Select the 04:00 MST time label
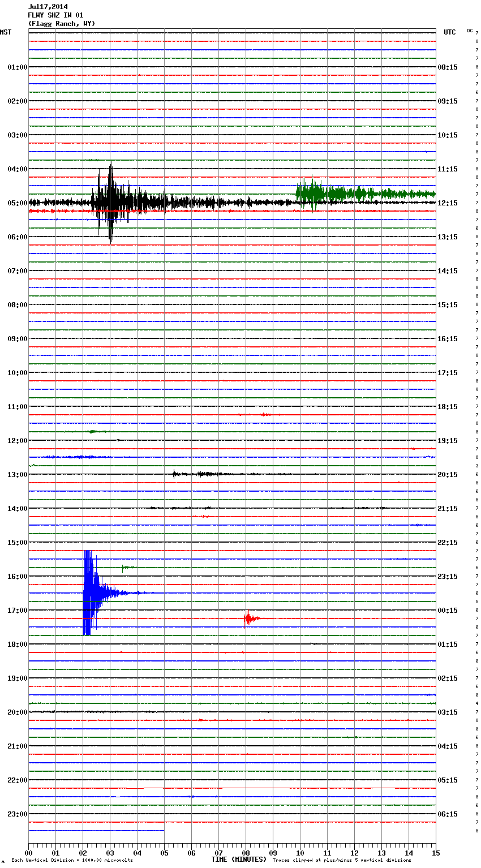Viewport: 481px width, 868px height. pyautogui.click(x=18, y=169)
